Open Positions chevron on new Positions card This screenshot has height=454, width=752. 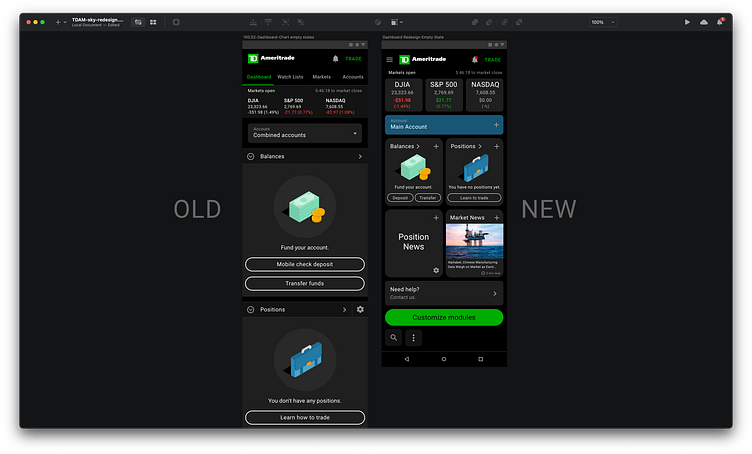point(480,146)
